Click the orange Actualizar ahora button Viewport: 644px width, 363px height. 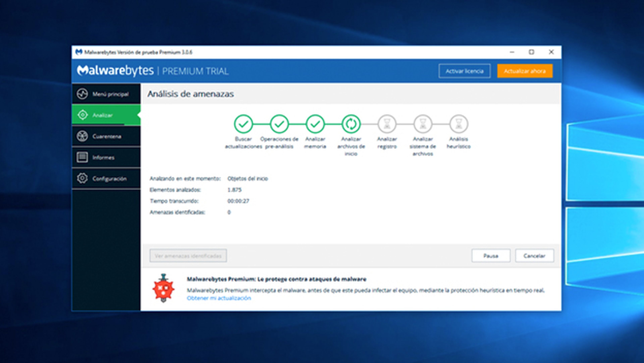(525, 71)
